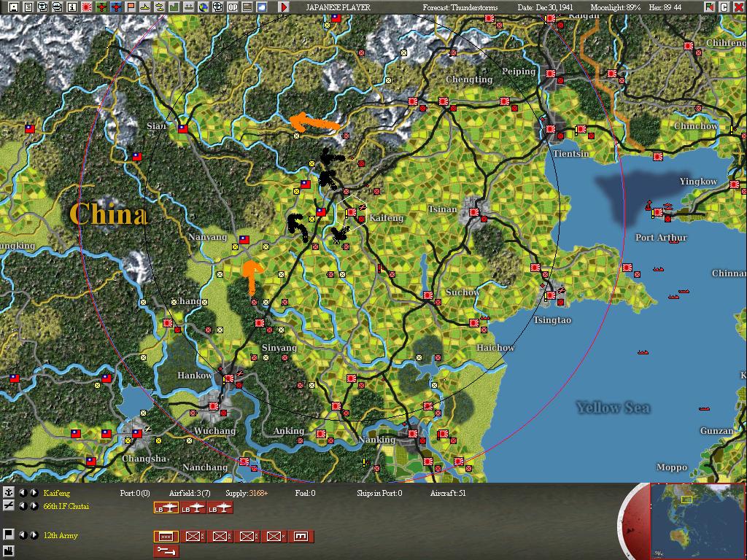Click the Forecast: Thunderstorms status text

[460, 7]
